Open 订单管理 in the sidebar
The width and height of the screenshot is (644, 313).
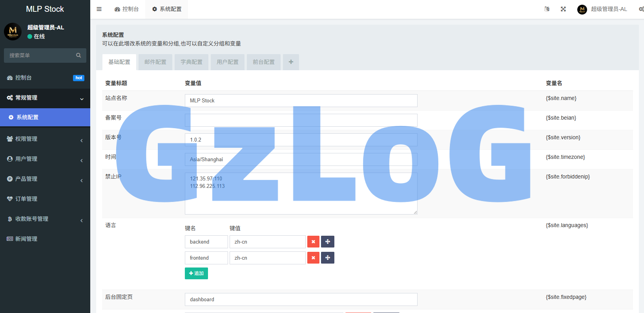click(26, 199)
